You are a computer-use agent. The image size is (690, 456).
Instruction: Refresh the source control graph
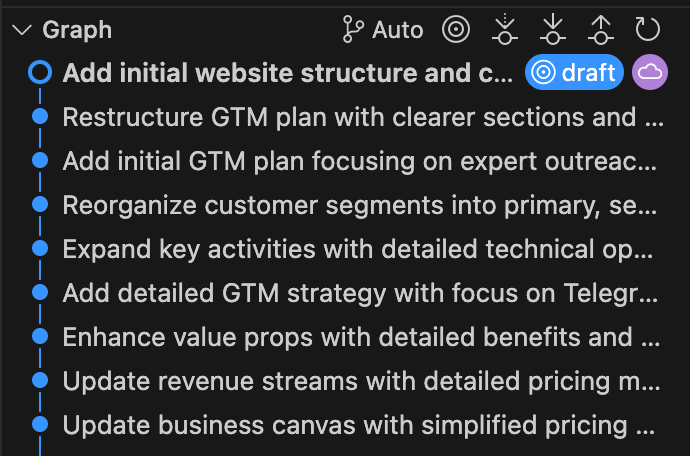point(648,29)
